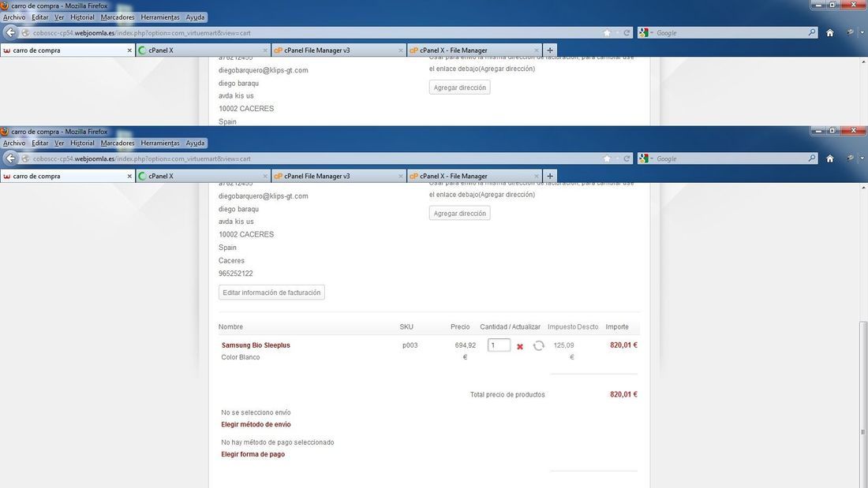Viewport: 868px width, 488px height.
Task: Open a new tab in upper window
Action: coord(550,50)
